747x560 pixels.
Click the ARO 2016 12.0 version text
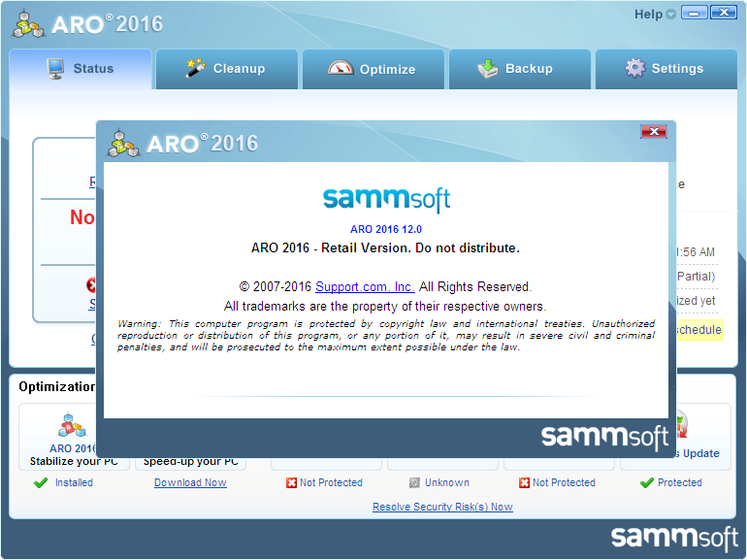click(386, 229)
